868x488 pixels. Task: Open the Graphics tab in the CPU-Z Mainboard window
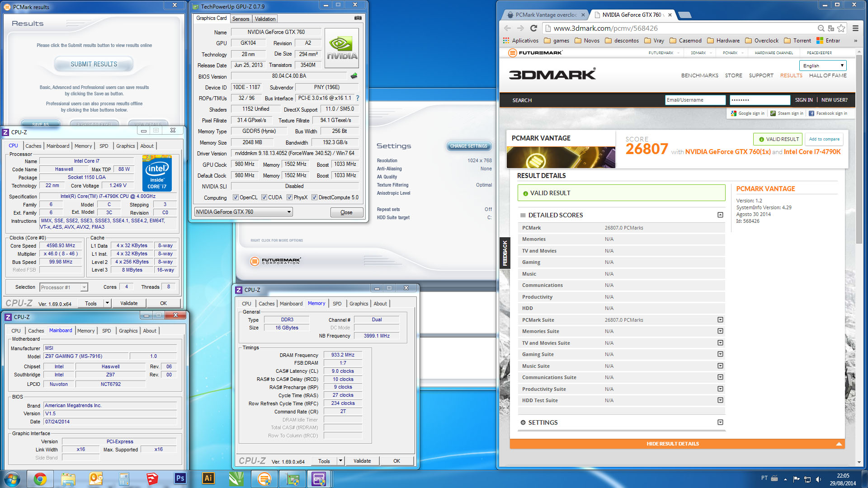[x=128, y=331]
